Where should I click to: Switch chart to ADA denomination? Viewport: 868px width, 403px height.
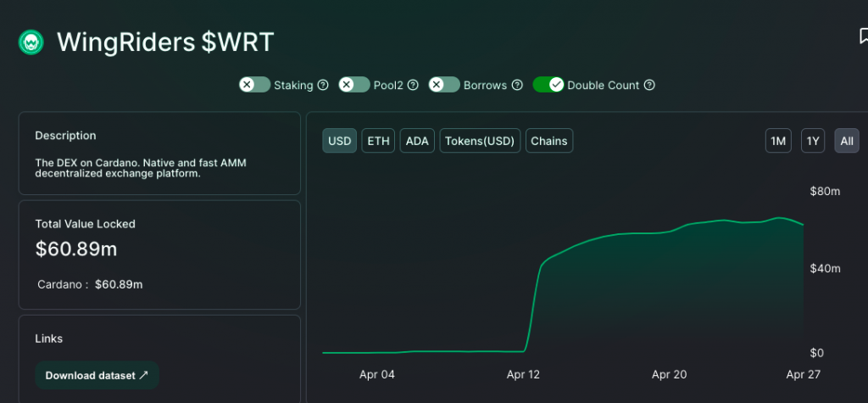(x=417, y=141)
